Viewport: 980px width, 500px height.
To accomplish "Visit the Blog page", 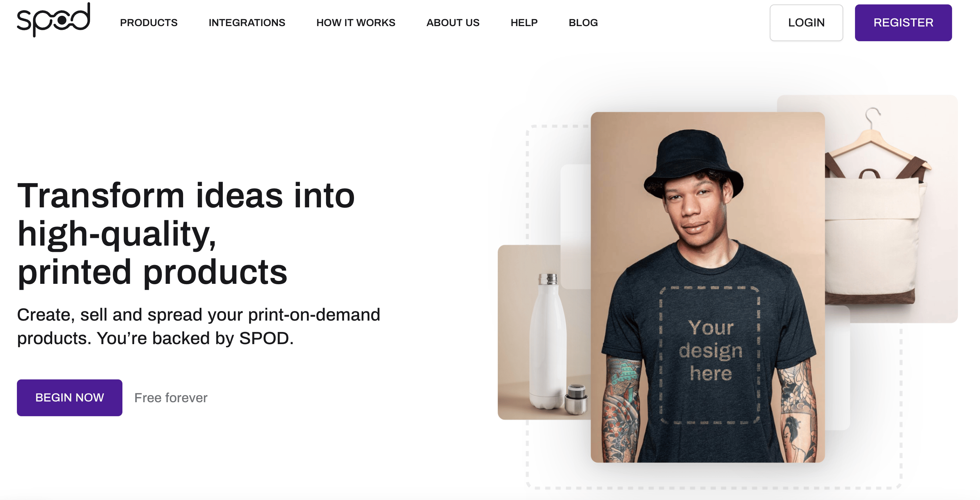I will (583, 23).
